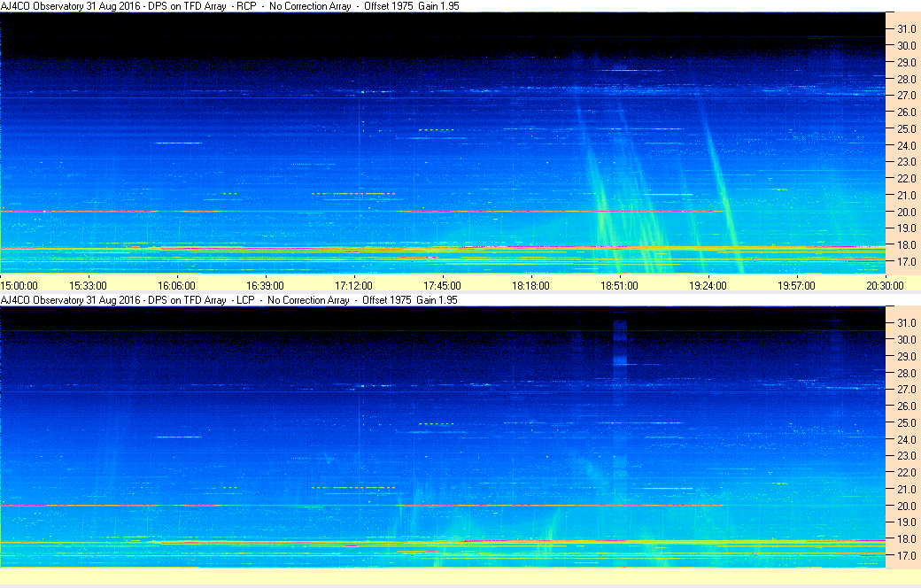Screen dimensions: 921x588
Task: Select the 17:12:00 time axis label
Action: coord(353,285)
